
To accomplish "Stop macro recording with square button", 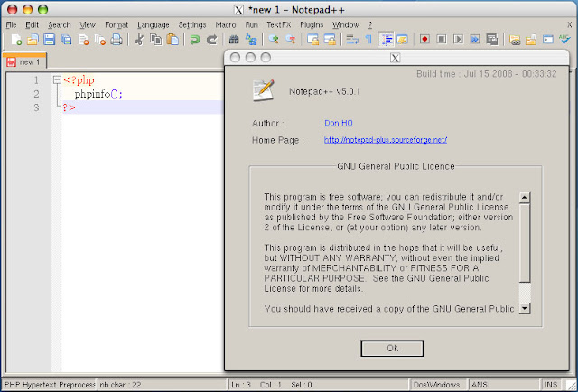I will click(442, 39).
